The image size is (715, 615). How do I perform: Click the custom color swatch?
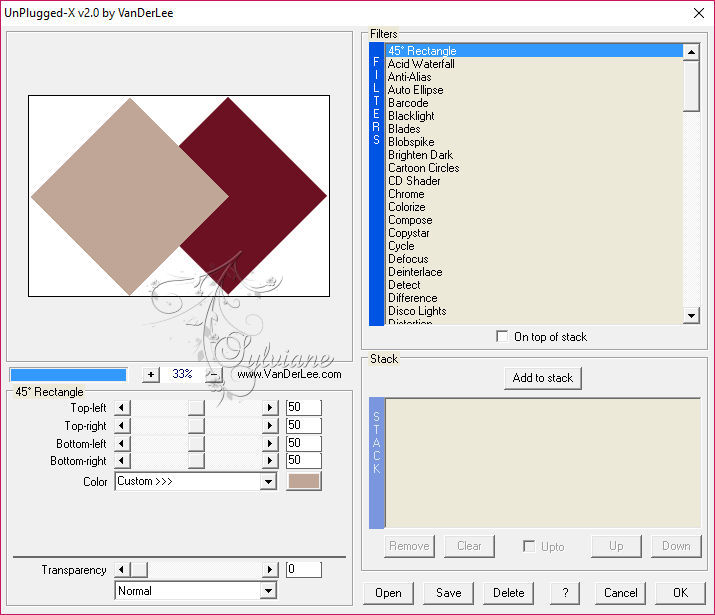coord(304,481)
